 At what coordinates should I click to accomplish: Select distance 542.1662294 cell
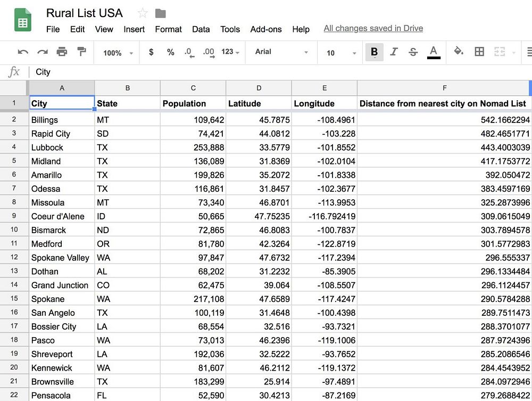coord(444,120)
